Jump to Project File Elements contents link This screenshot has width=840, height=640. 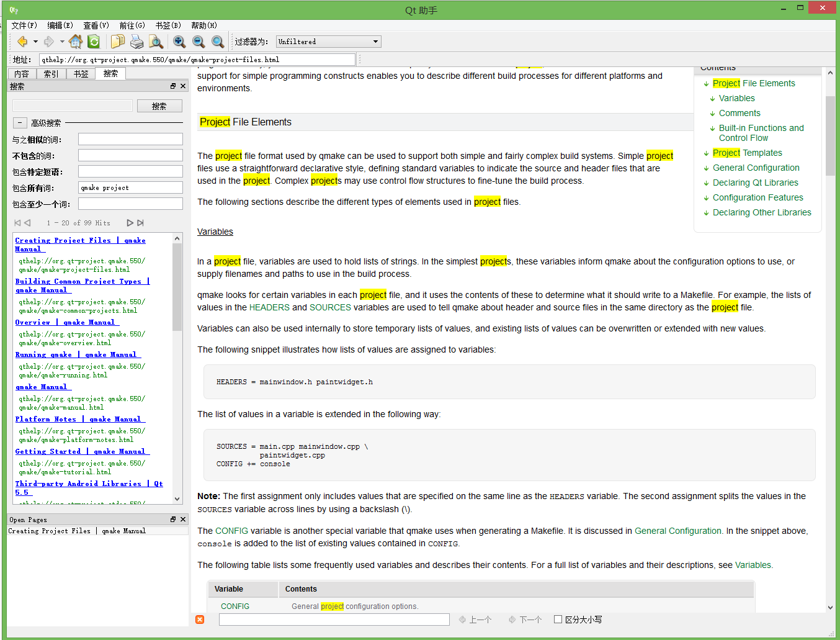point(754,83)
